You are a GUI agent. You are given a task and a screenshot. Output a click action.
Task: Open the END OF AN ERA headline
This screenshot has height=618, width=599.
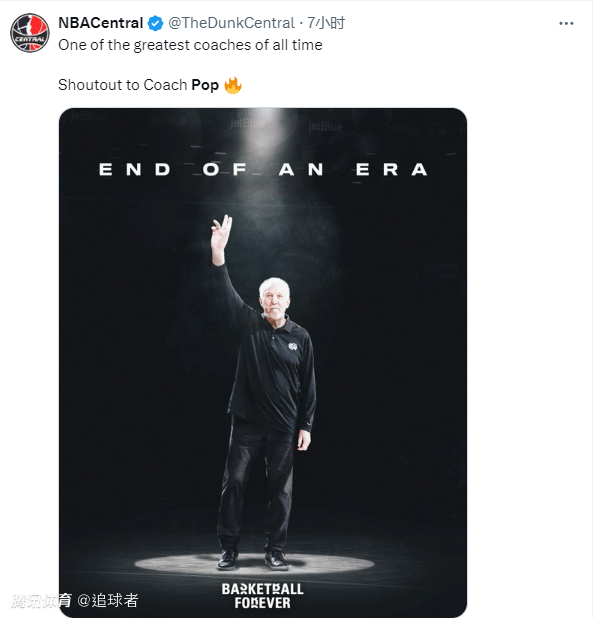coord(263,169)
